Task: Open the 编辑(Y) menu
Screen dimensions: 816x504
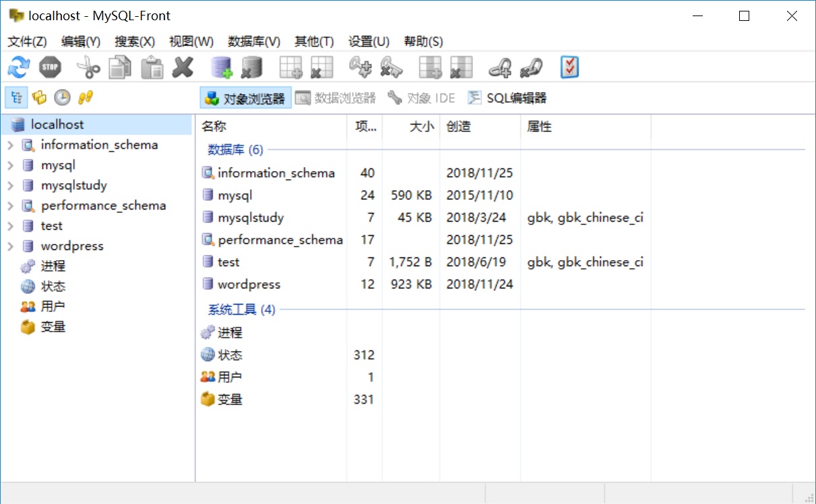Action: coord(81,42)
